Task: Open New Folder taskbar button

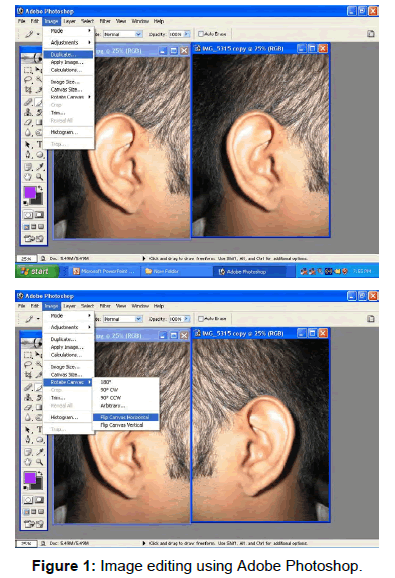Action: (176, 271)
